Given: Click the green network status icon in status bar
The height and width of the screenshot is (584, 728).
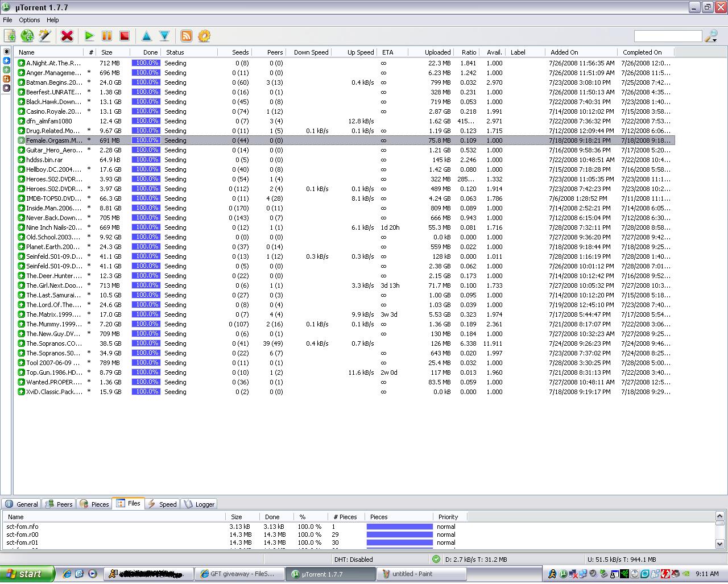Looking at the screenshot, I should pyautogui.click(x=436, y=560).
